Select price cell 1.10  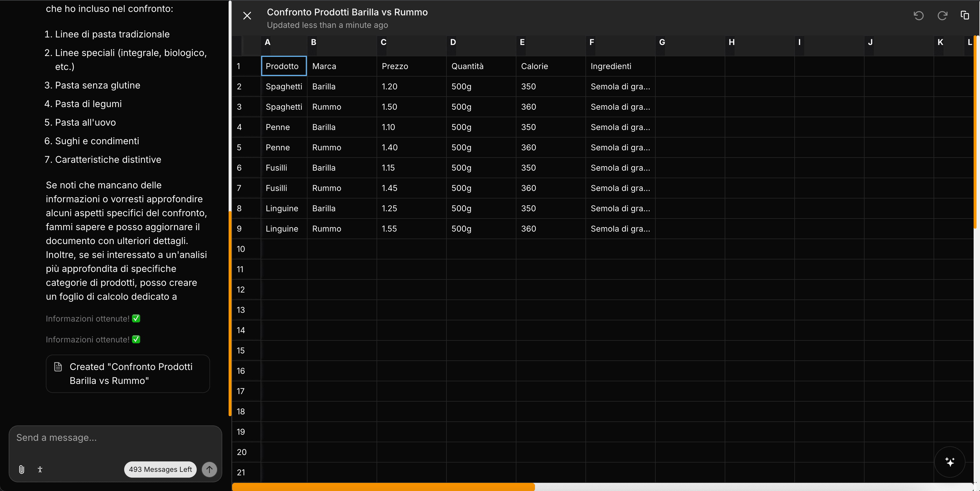(412, 127)
